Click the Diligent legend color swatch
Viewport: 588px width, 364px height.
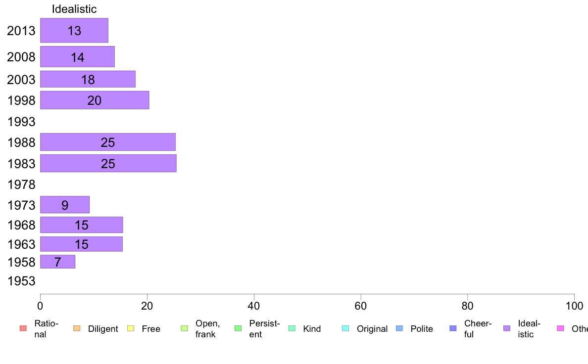77,328
